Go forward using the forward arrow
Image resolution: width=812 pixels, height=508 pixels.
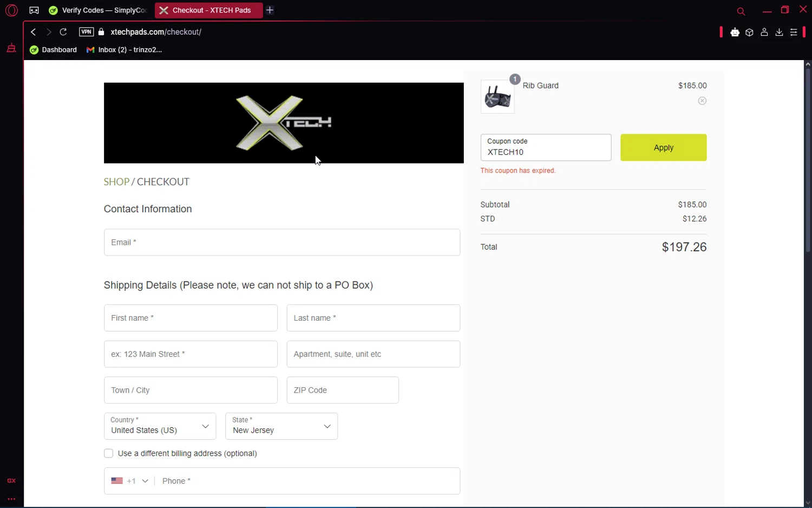tap(48, 32)
